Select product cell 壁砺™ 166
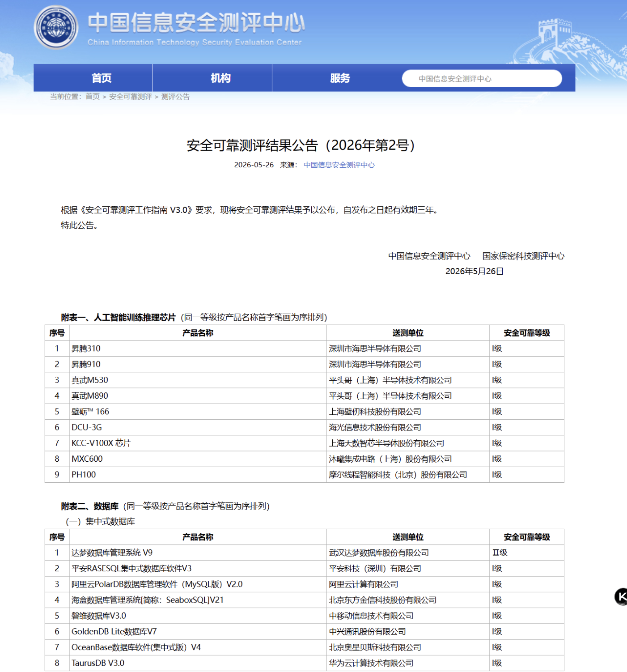627x672 pixels. [x=198, y=412]
